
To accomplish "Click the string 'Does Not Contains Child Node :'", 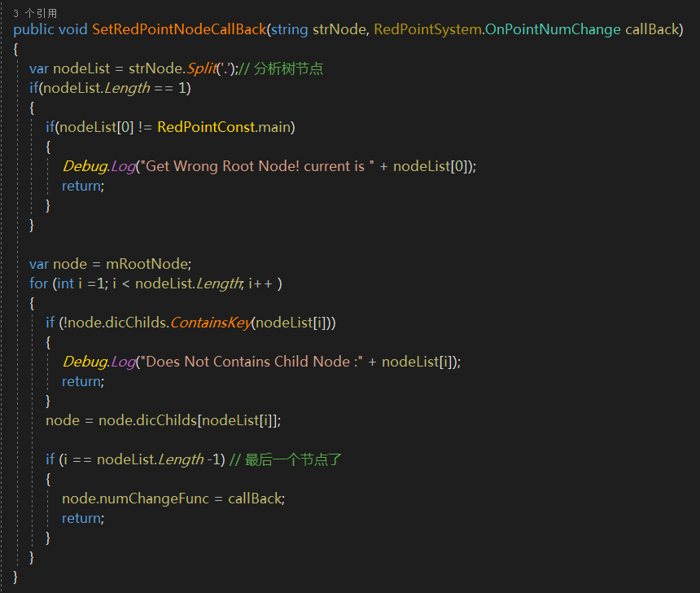I will pyautogui.click(x=252, y=362).
